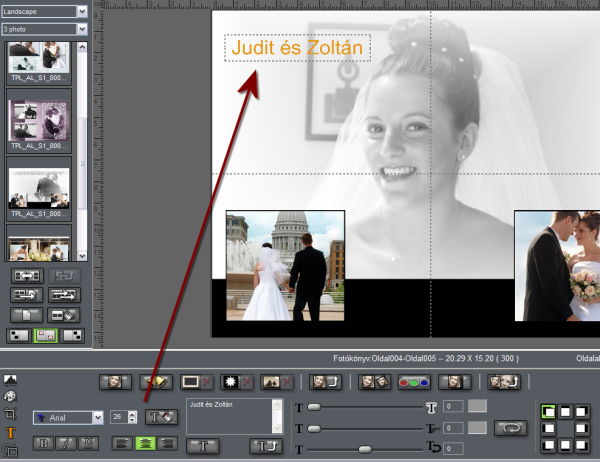Viewport: 600px width, 462px height.
Task: Select right-page layout mode button
Action: point(72,335)
